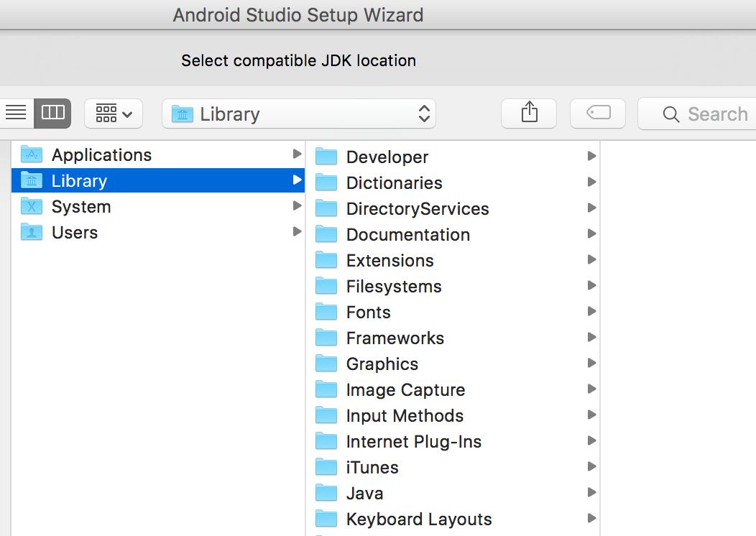The image size is (756, 536).
Task: Expand the Documentation folder arrow
Action: click(x=591, y=234)
